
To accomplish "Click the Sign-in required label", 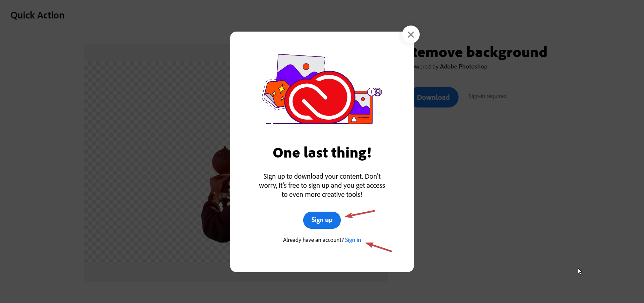I will coord(487,96).
